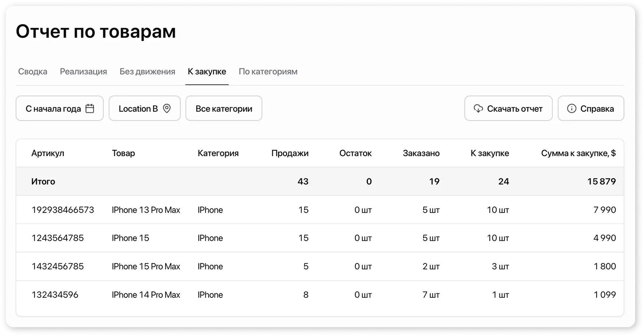644x336 pixels.
Task: Go to the Без движения tab
Action: pyautogui.click(x=147, y=71)
